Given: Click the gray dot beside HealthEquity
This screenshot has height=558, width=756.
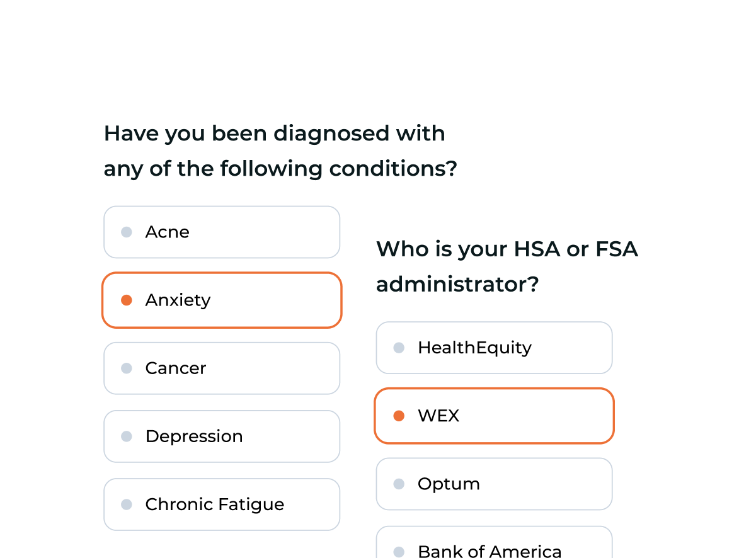Looking at the screenshot, I should pos(399,348).
